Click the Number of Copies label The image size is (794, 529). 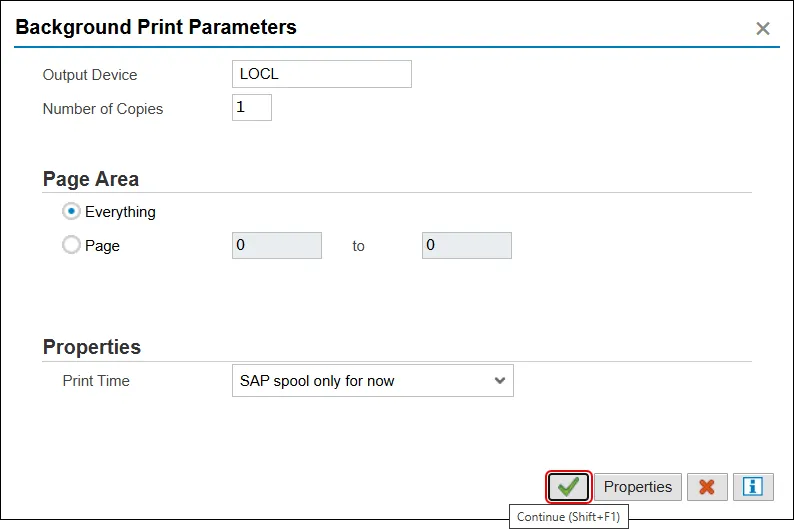click(x=103, y=109)
